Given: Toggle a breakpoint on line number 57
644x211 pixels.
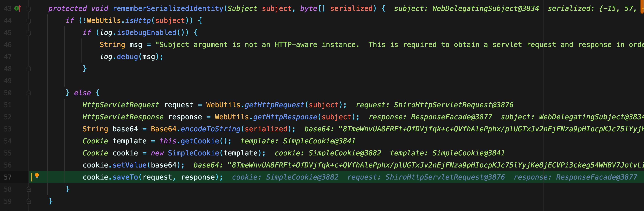Looking at the screenshot, I should (x=8, y=177).
